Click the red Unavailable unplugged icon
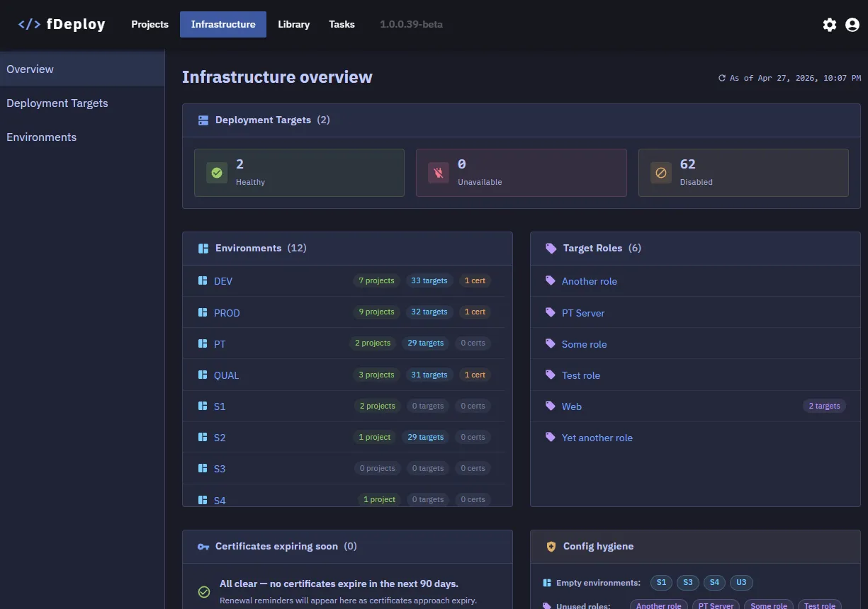This screenshot has width=868, height=609. (439, 173)
